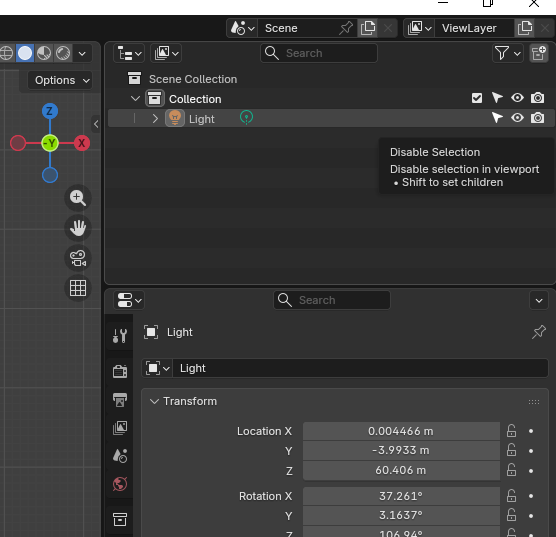
Task: Open the outliner editor type menu
Action: point(129,53)
